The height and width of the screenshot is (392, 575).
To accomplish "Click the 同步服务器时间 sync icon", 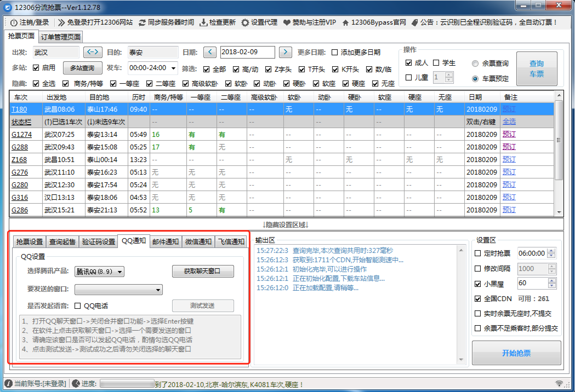I will [142, 22].
